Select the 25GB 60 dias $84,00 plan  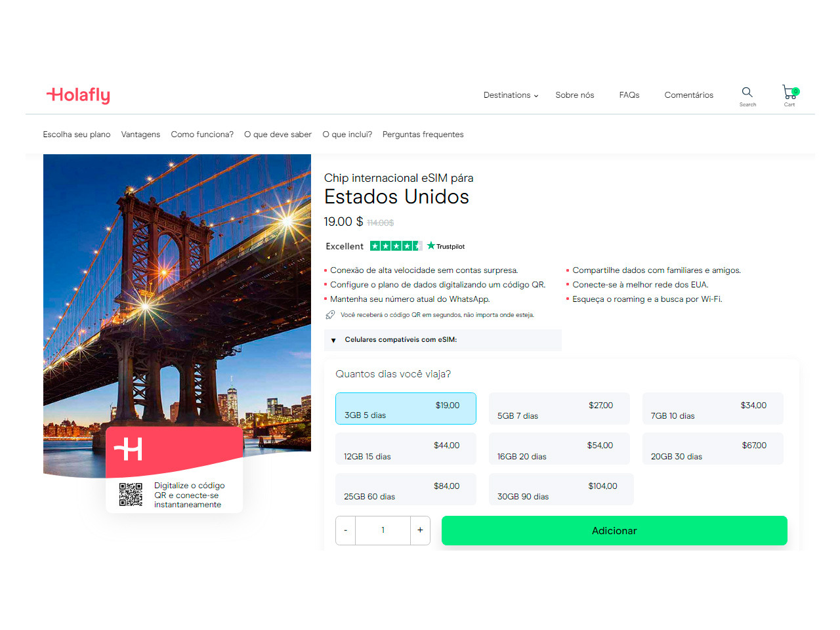406,490
